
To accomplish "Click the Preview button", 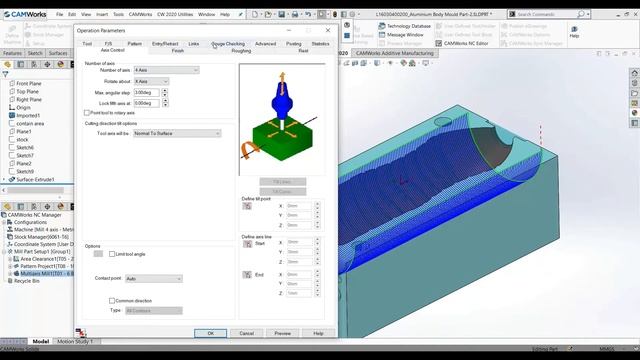I will [282, 333].
